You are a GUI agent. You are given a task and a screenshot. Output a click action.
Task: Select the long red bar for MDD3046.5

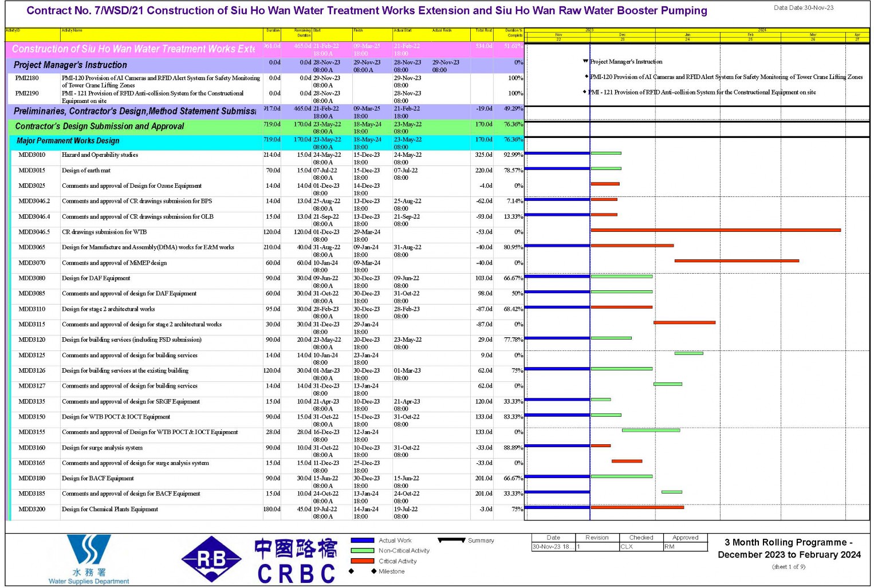[x=716, y=230]
